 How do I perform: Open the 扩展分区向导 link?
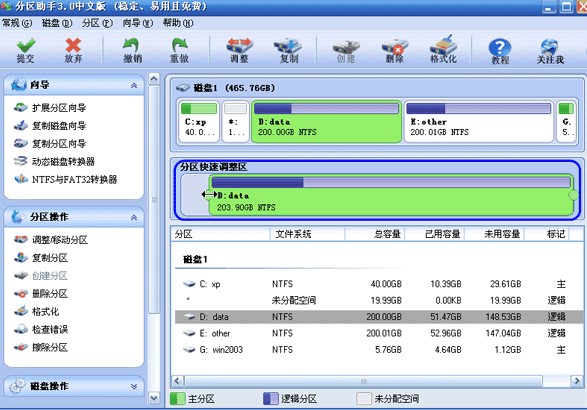coord(59,108)
